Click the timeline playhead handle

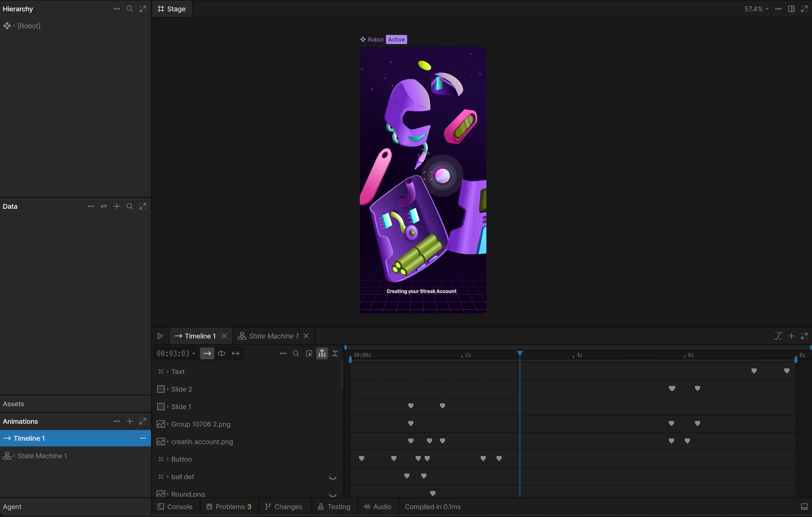[520, 353]
